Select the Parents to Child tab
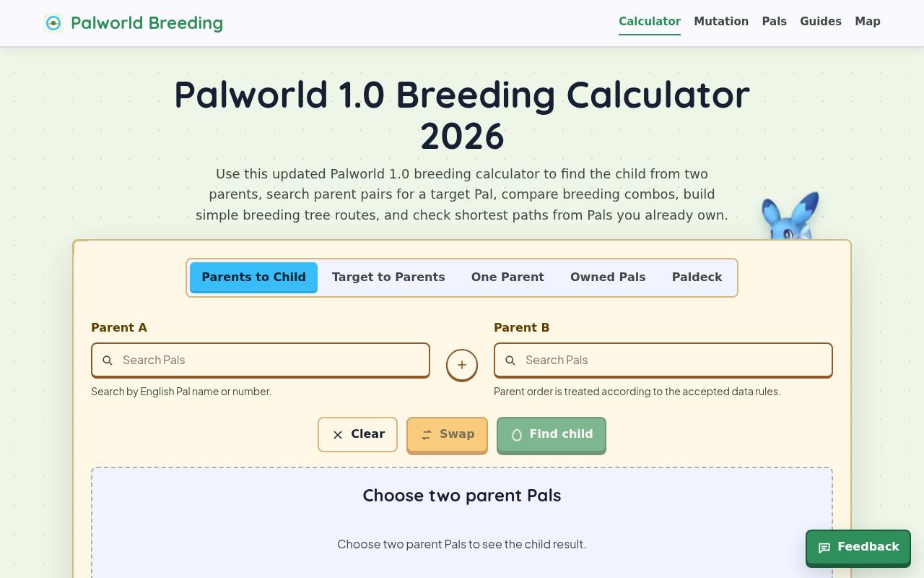 (253, 277)
